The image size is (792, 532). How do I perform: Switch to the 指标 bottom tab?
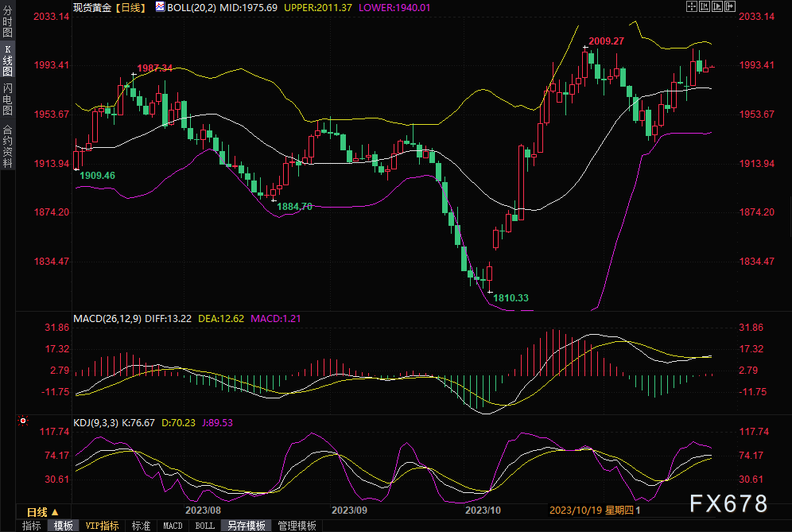[x=32, y=526]
